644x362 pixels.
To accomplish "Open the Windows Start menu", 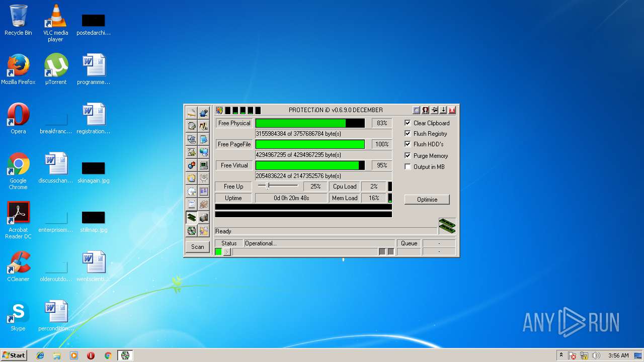I will [14, 355].
